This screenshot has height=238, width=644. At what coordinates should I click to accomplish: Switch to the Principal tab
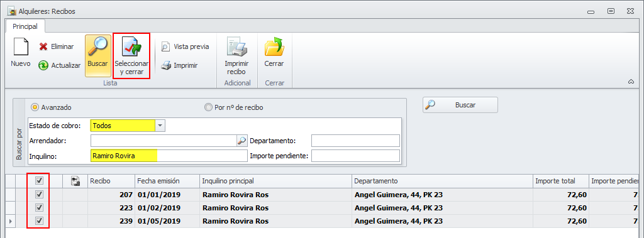[x=25, y=26]
